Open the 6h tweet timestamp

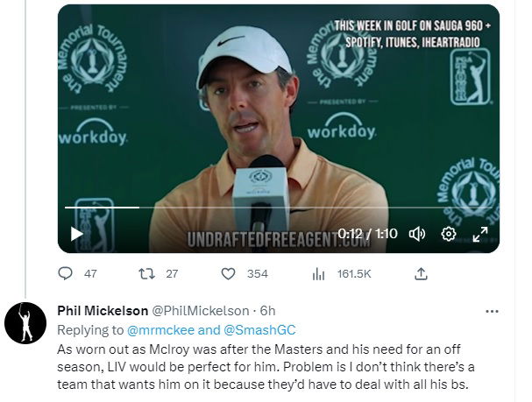click(x=268, y=310)
